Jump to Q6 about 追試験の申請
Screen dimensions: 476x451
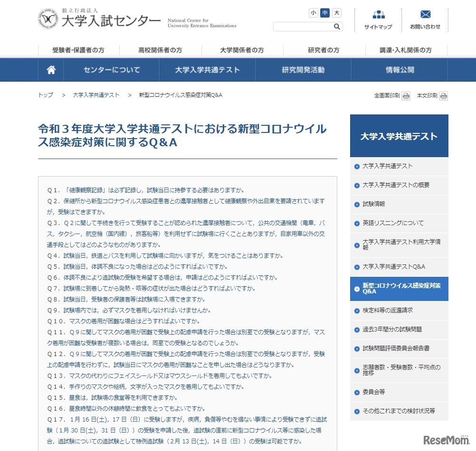tap(162, 278)
